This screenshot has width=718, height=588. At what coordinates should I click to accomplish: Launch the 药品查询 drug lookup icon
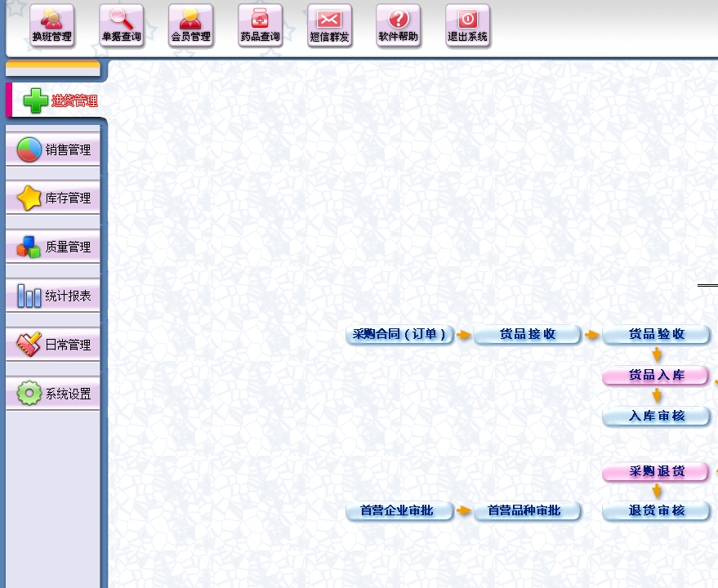click(260, 25)
